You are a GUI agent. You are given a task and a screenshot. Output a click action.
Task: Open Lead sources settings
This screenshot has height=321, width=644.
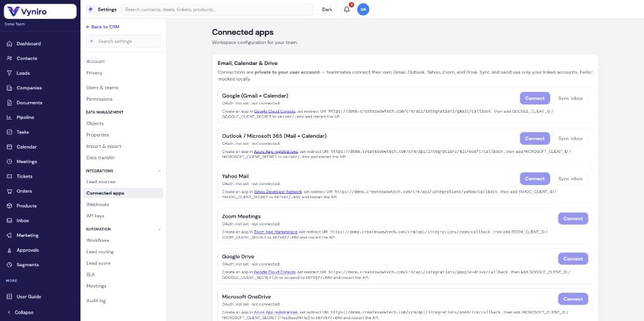click(x=101, y=182)
